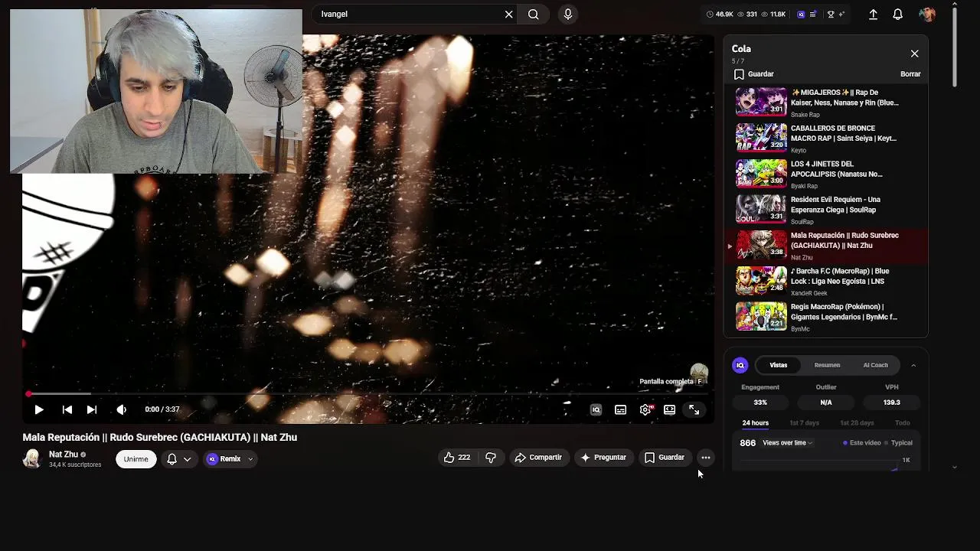The image size is (980, 551).
Task: Click Borrar to clear the queue
Action: tap(910, 74)
